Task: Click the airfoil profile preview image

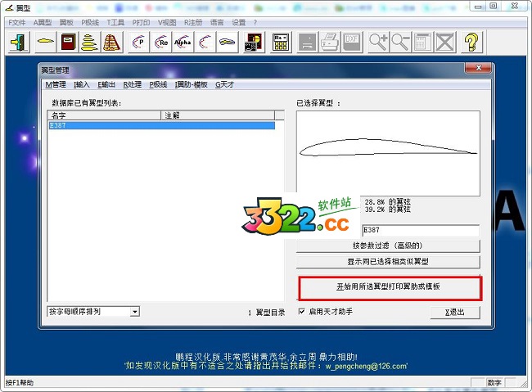Action: (388, 153)
